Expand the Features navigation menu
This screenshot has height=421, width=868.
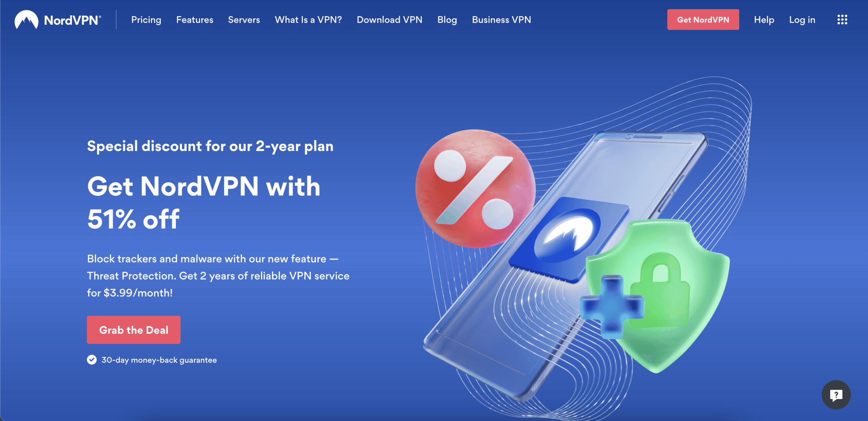click(194, 19)
